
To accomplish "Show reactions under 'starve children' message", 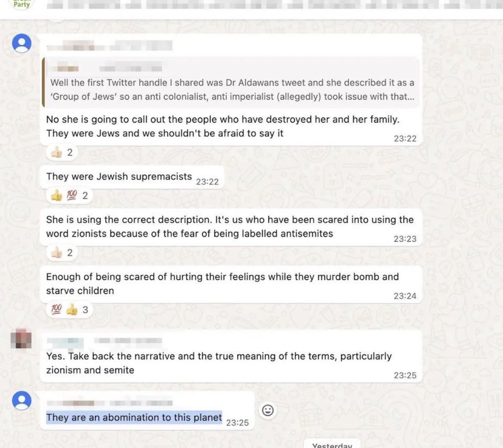I will (69, 310).
